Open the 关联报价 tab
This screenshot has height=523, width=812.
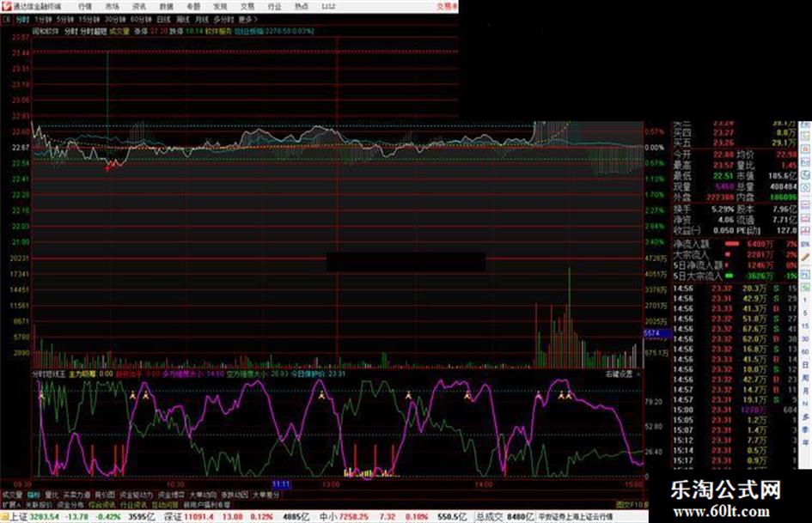pos(39,504)
